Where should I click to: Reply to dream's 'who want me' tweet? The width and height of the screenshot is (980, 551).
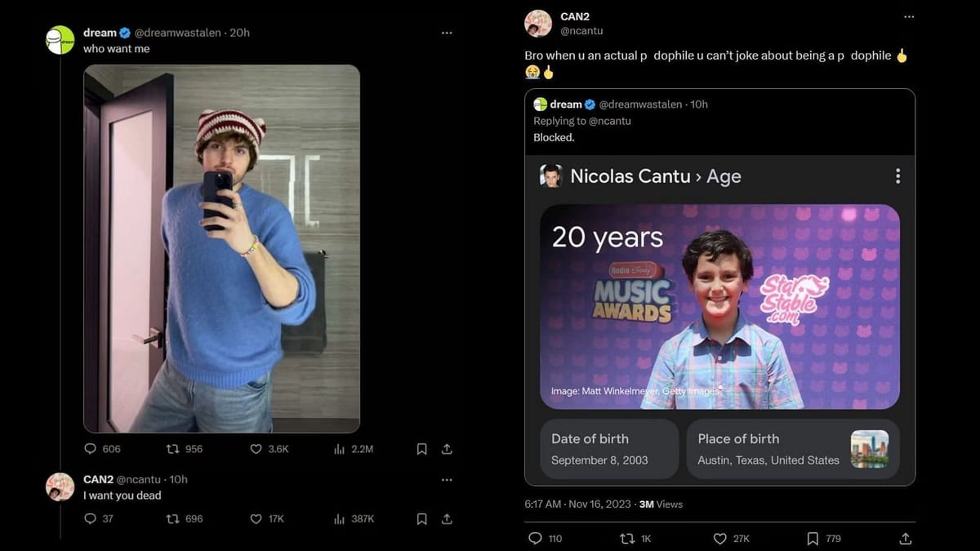[x=91, y=449]
